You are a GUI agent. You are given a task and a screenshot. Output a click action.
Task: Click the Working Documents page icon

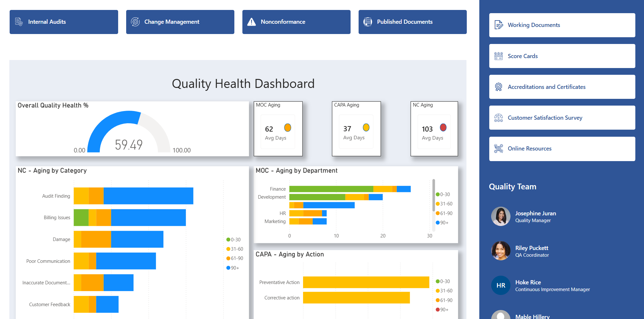[498, 25]
